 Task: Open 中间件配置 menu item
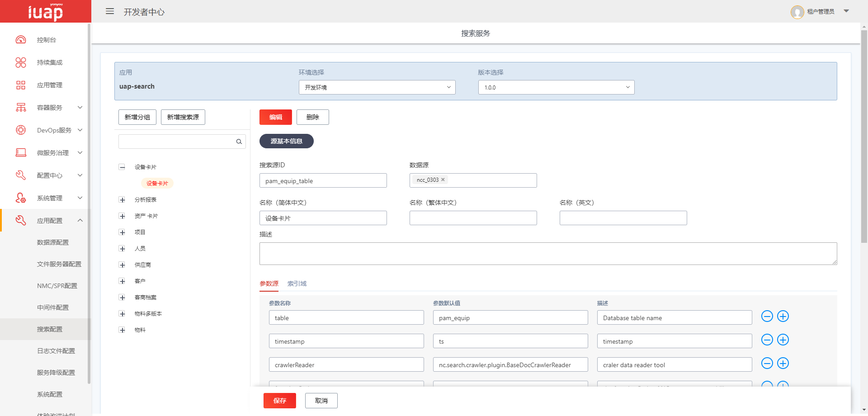coord(53,307)
